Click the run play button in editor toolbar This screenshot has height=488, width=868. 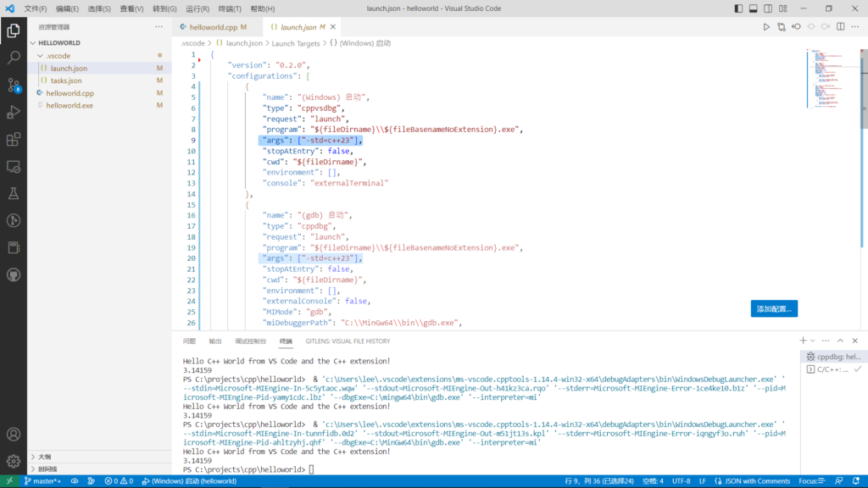(x=766, y=27)
